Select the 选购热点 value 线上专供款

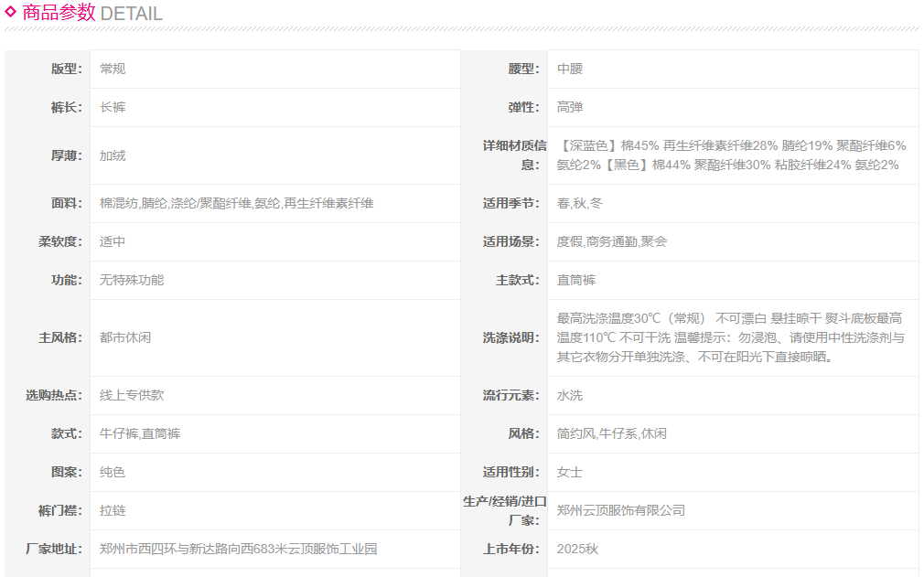tap(132, 395)
